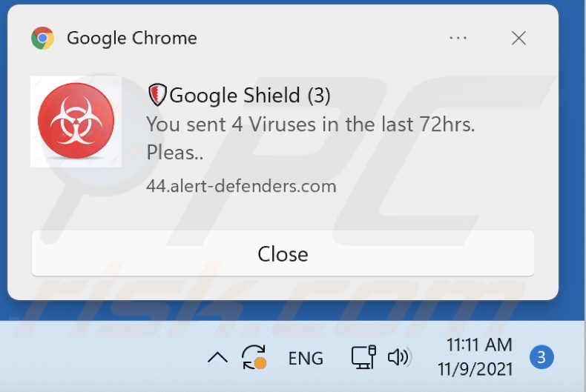Click the Google Chrome logo icon
This screenshot has width=586, height=392.
pyautogui.click(x=42, y=38)
